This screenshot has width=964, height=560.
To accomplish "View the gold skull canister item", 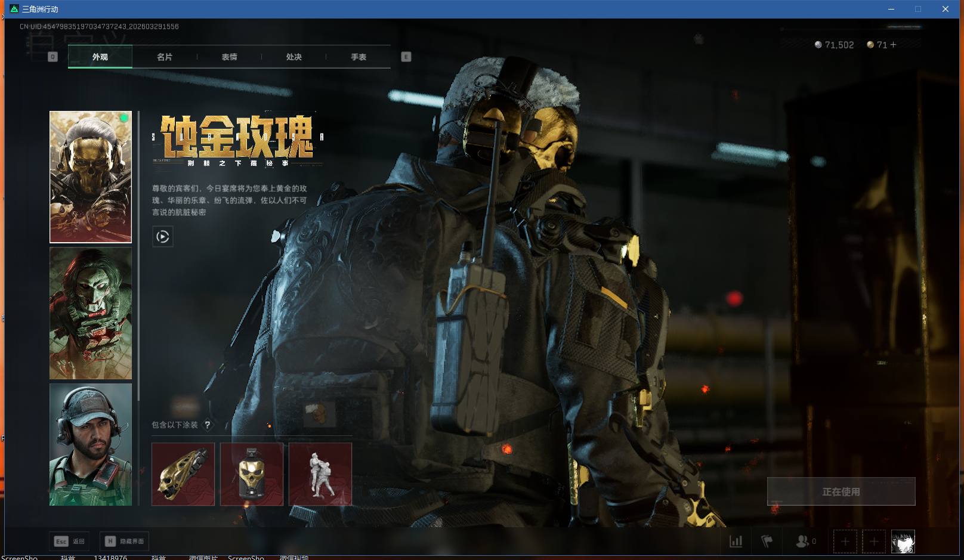I will pos(252,474).
